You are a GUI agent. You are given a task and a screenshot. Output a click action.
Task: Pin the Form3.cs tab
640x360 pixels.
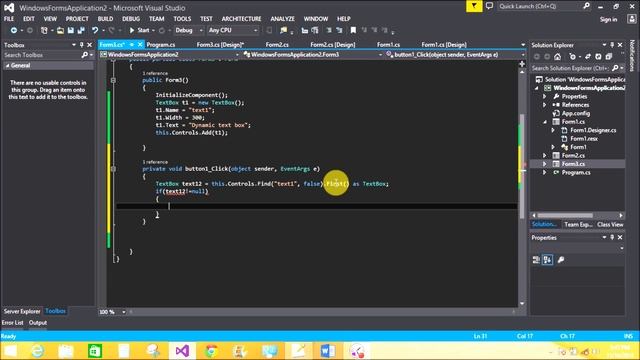click(x=131, y=44)
